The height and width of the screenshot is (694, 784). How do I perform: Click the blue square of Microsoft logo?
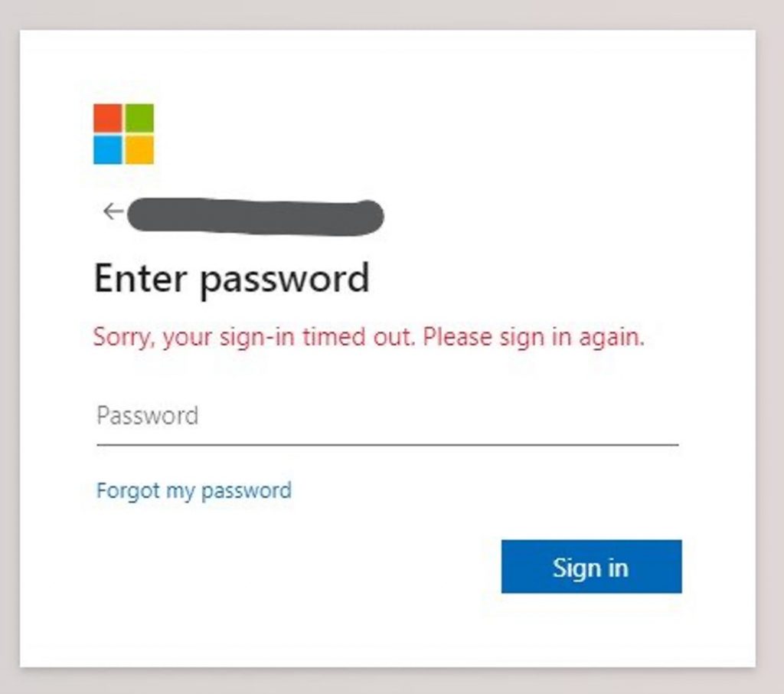[x=108, y=150]
